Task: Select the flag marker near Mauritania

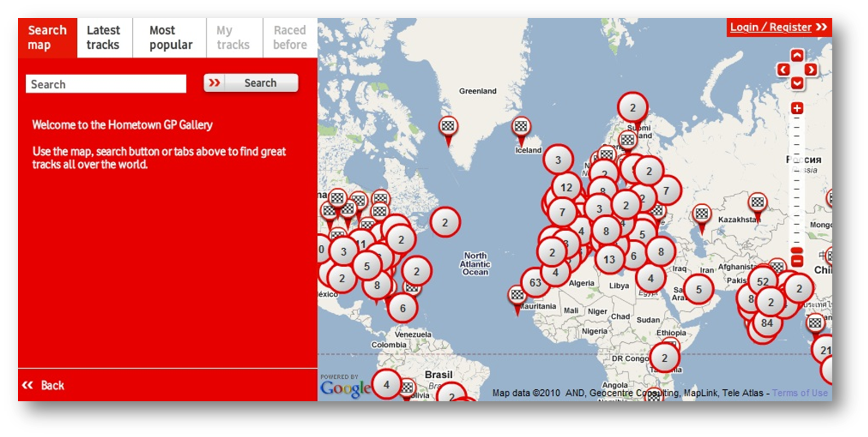Action: [x=517, y=296]
